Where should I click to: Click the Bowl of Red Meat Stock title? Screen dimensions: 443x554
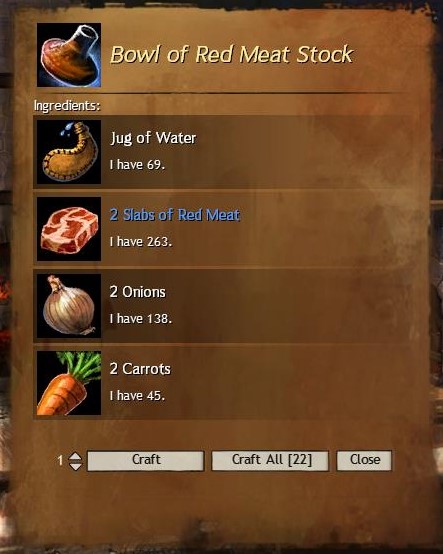232,55
